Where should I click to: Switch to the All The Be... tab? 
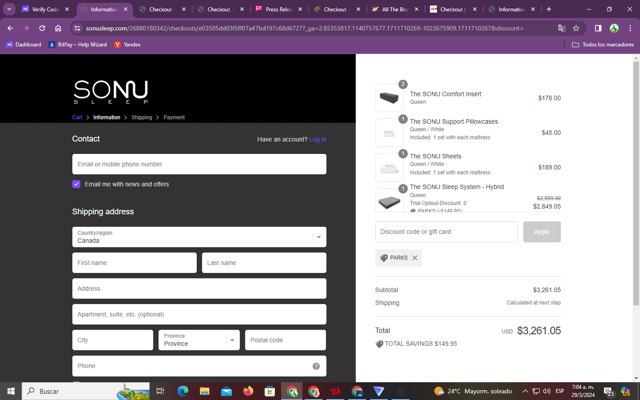395,9
